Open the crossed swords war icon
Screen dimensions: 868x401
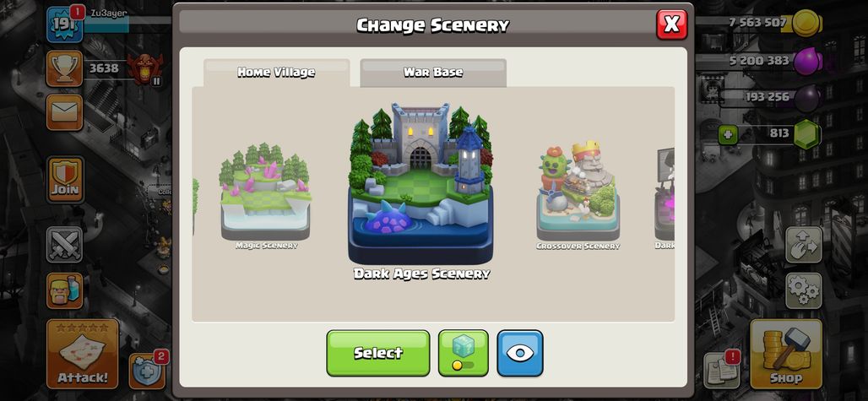[64, 244]
